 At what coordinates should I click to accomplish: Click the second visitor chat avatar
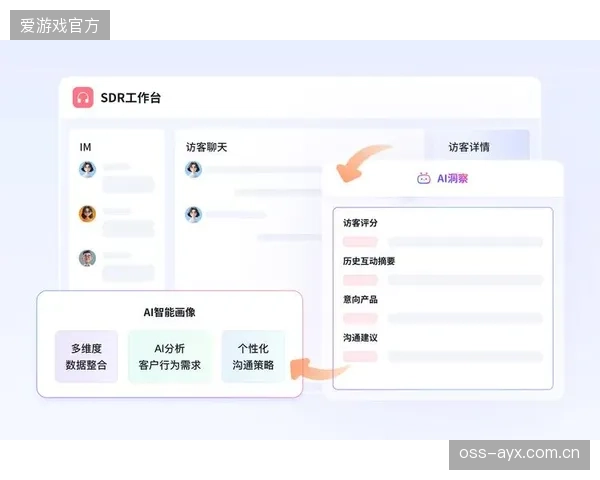click(193, 214)
